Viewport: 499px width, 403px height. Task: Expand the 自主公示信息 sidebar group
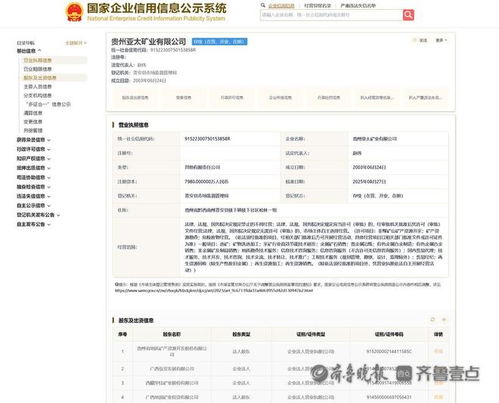[x=34, y=205]
